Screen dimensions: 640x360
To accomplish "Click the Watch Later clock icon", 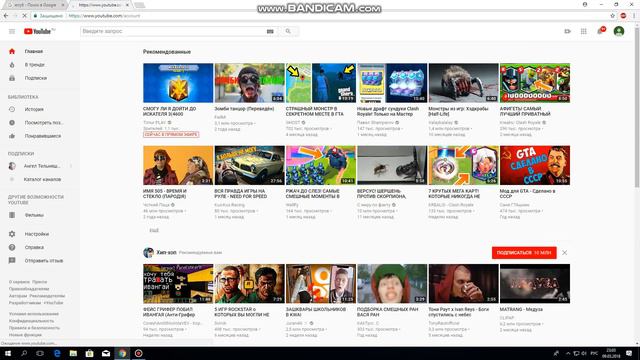I will (12, 122).
